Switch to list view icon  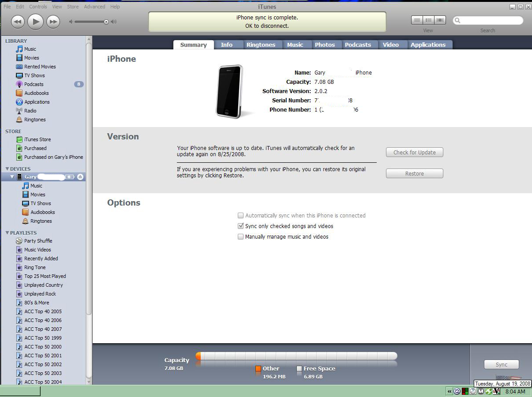click(x=417, y=20)
